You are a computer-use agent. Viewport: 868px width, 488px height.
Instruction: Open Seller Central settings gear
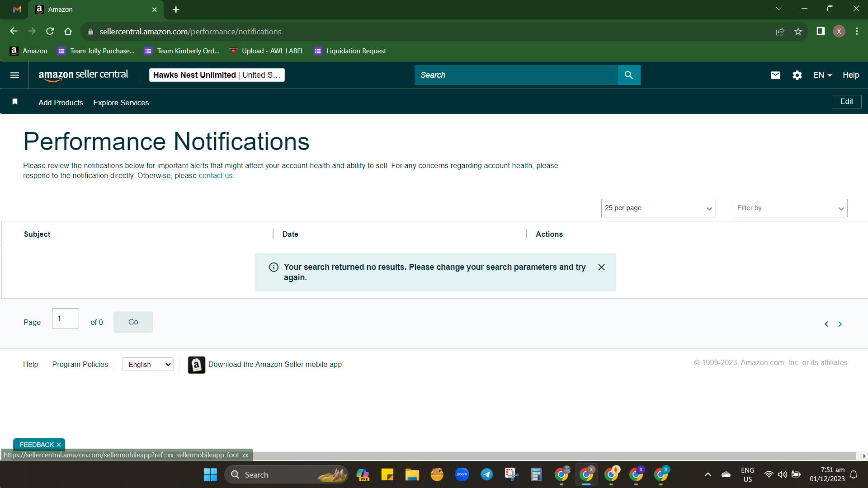(x=797, y=75)
